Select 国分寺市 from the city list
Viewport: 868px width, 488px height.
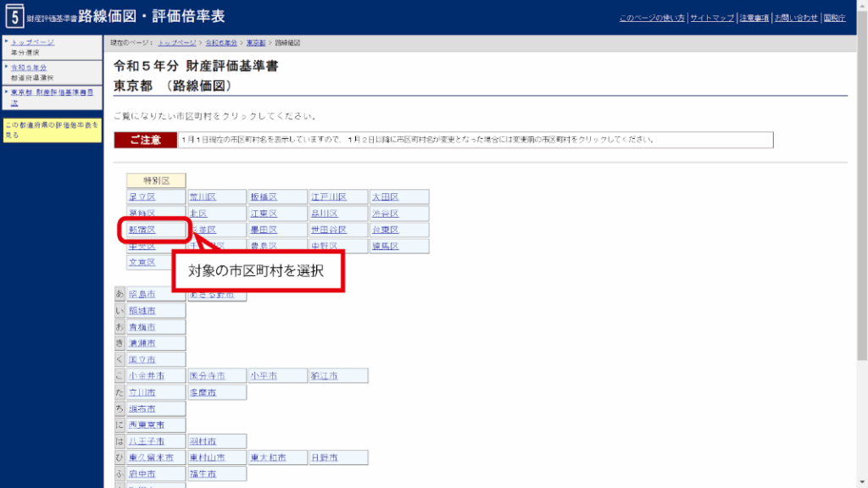207,375
